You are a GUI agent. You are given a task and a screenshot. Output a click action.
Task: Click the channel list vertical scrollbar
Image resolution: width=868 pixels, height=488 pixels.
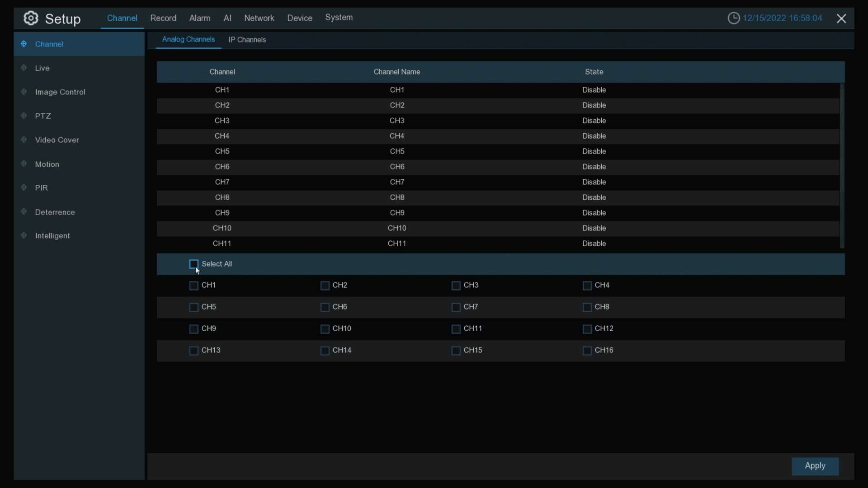[842, 166]
